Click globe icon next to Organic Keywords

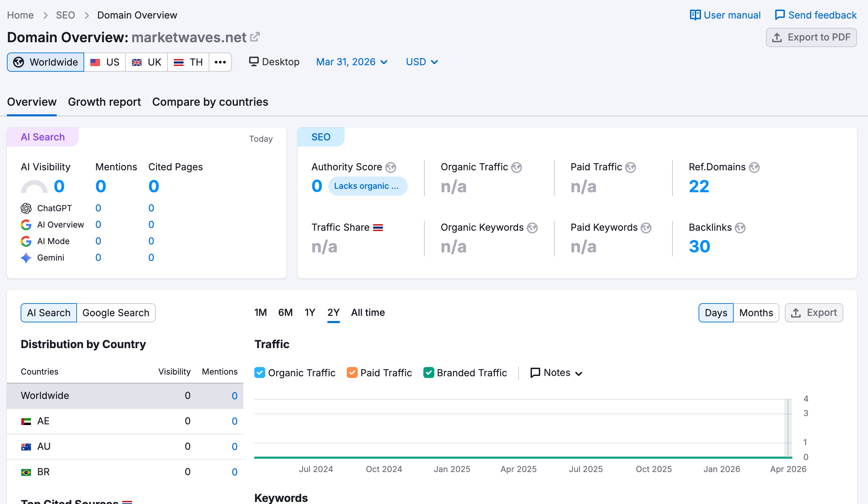tap(532, 228)
